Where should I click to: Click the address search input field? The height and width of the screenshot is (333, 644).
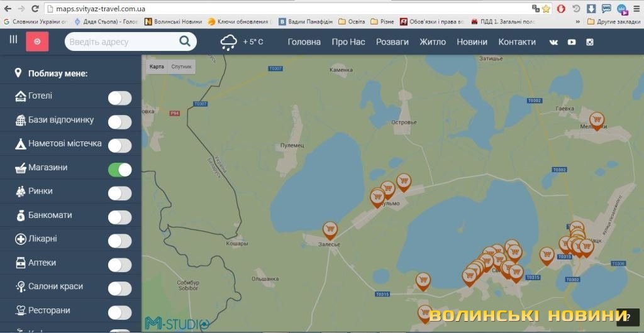coord(119,42)
